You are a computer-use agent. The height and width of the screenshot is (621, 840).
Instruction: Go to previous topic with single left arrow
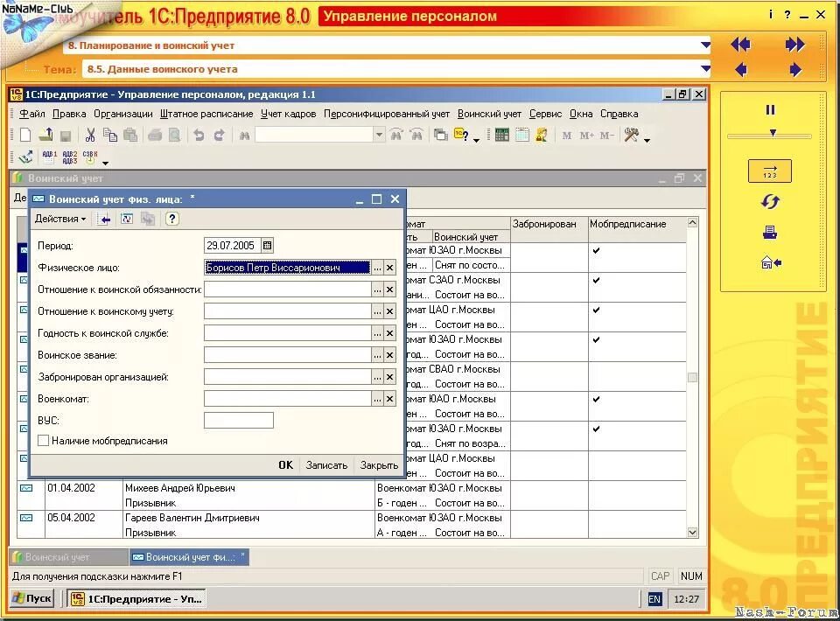(x=741, y=70)
